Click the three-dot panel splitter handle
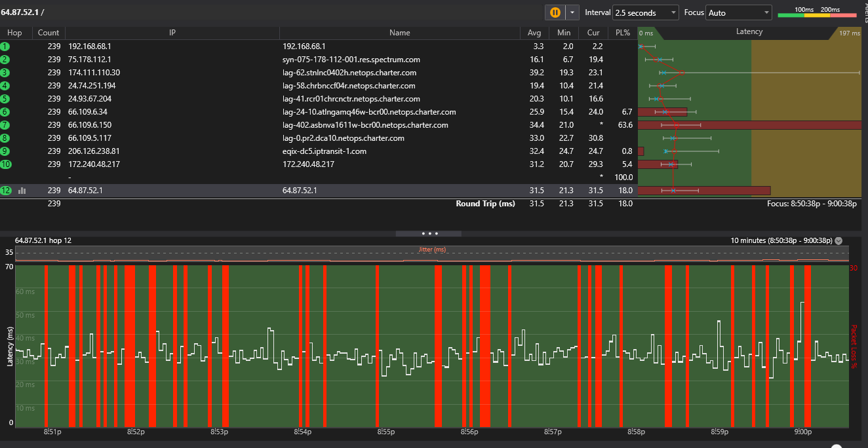Image resolution: width=868 pixels, height=448 pixels. click(x=430, y=233)
